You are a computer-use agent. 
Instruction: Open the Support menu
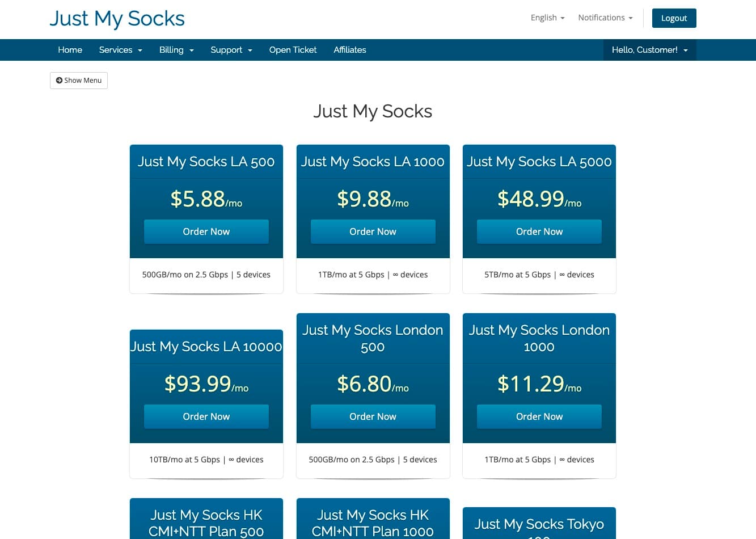231,50
